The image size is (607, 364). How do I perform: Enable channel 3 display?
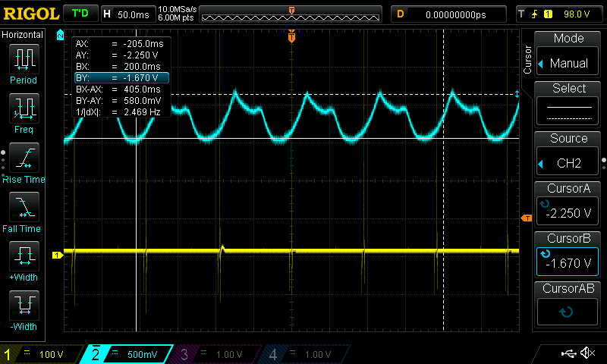[x=214, y=354]
